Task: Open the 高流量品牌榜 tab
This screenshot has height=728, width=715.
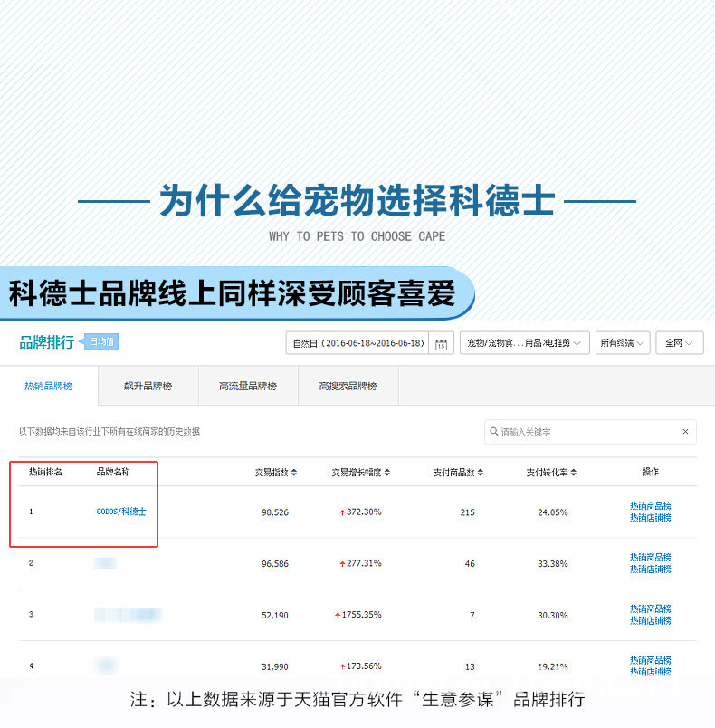Action: pos(248,386)
